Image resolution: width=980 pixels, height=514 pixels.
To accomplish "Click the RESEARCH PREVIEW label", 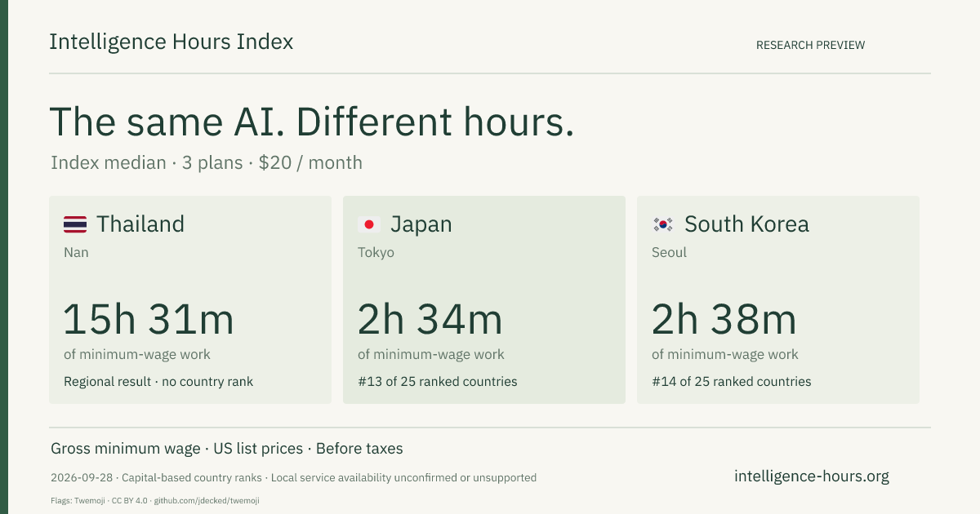I will pos(810,45).
